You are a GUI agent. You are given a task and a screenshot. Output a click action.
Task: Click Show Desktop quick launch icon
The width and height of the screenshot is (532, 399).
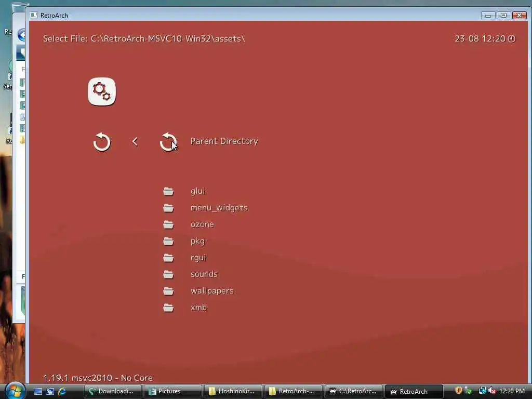pos(37,391)
